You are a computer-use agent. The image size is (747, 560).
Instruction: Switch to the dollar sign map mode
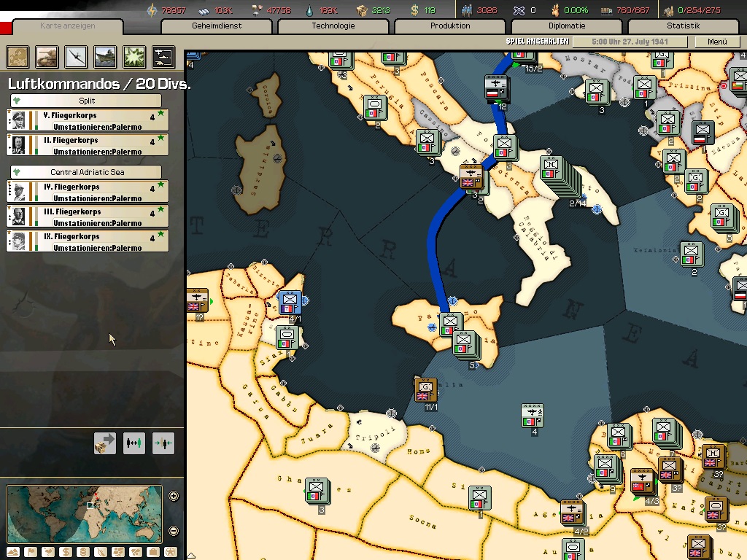(66, 553)
